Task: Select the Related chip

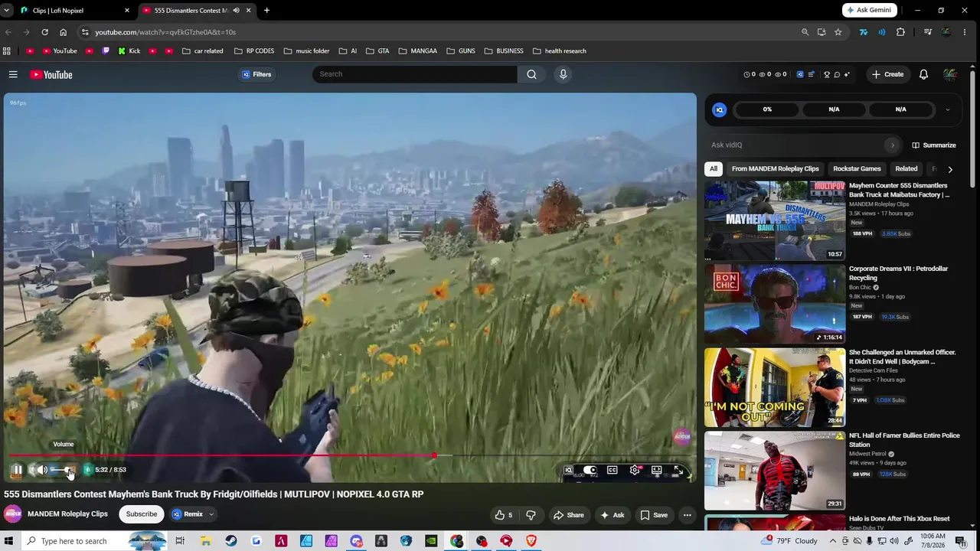Action: 906,168
